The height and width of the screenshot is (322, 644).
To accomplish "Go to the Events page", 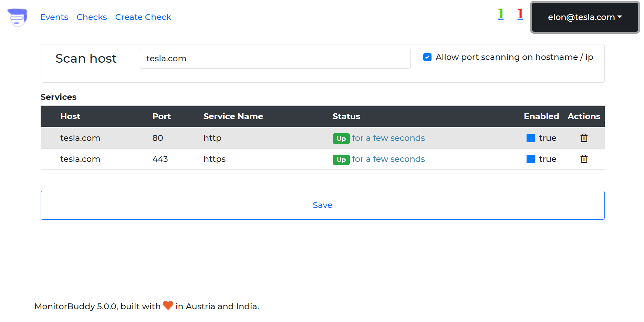I will [54, 17].
